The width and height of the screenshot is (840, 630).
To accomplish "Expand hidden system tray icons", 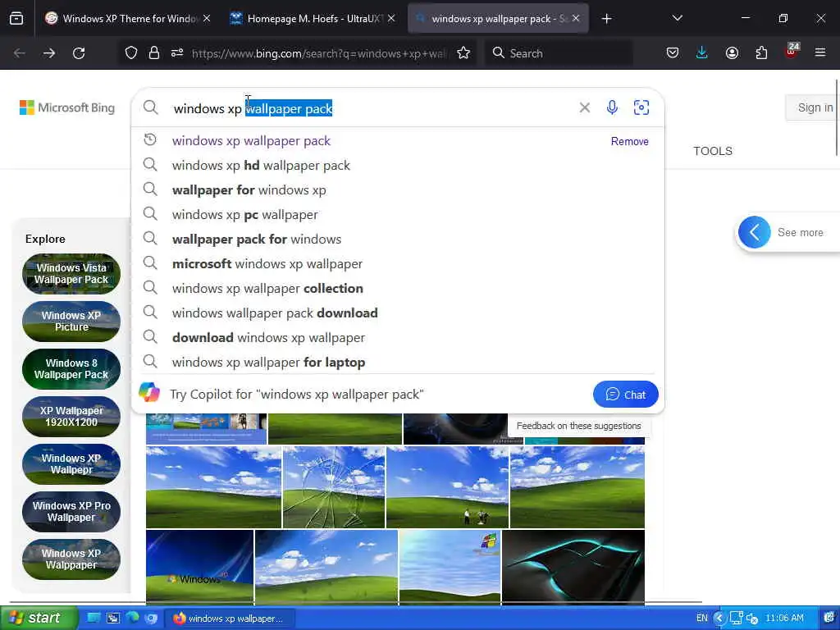I will click(x=719, y=619).
